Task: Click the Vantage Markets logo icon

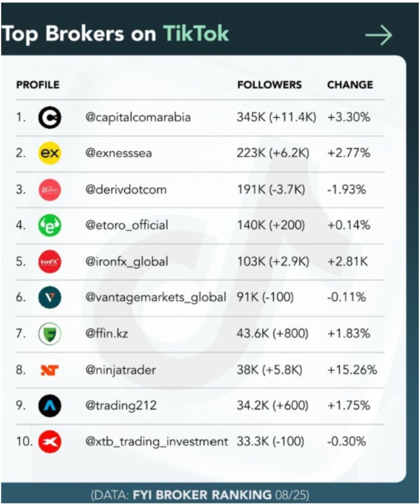Action: point(49,297)
